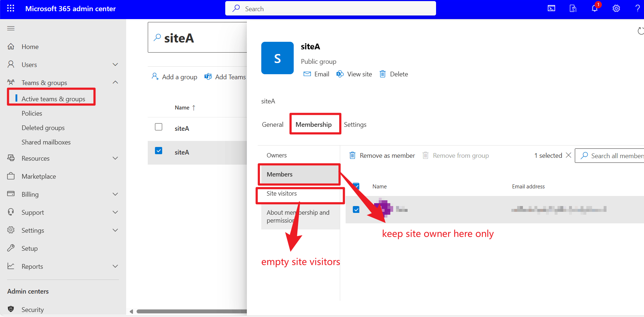This screenshot has height=317, width=644.
Task: Clear selection with X next to 1 selected
Action: click(x=568, y=155)
